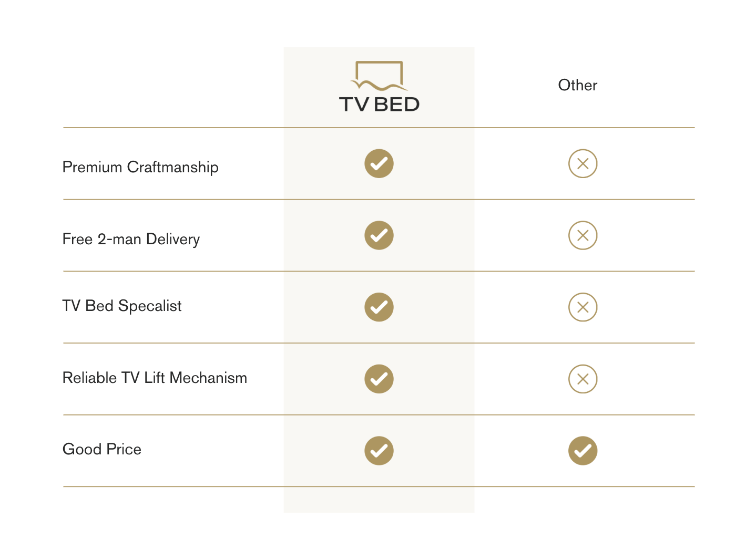Click the wave graphic in the logo
The height and width of the screenshot is (540, 756).
click(x=379, y=85)
